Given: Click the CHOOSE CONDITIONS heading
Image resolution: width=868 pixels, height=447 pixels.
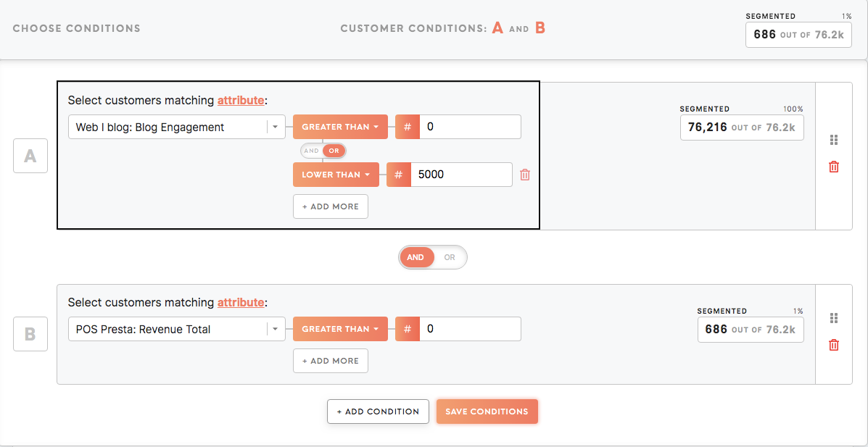Looking at the screenshot, I should click(76, 28).
